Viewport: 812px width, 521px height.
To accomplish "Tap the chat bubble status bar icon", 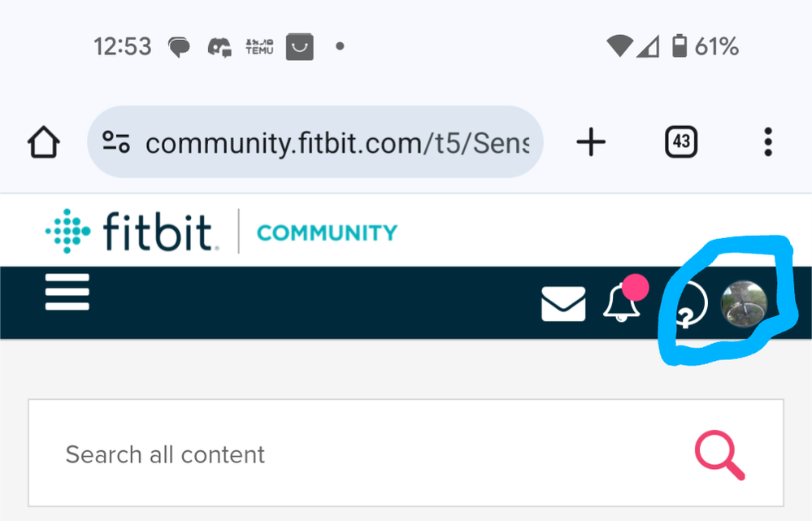I will coord(179,47).
